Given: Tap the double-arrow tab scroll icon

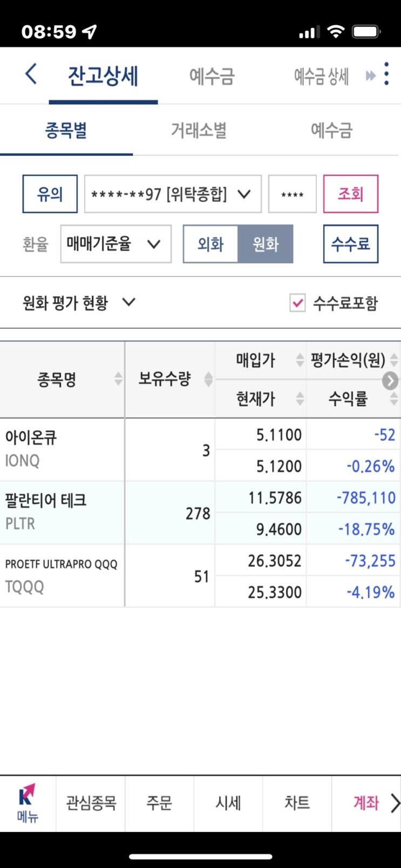Looking at the screenshot, I should coord(371,76).
